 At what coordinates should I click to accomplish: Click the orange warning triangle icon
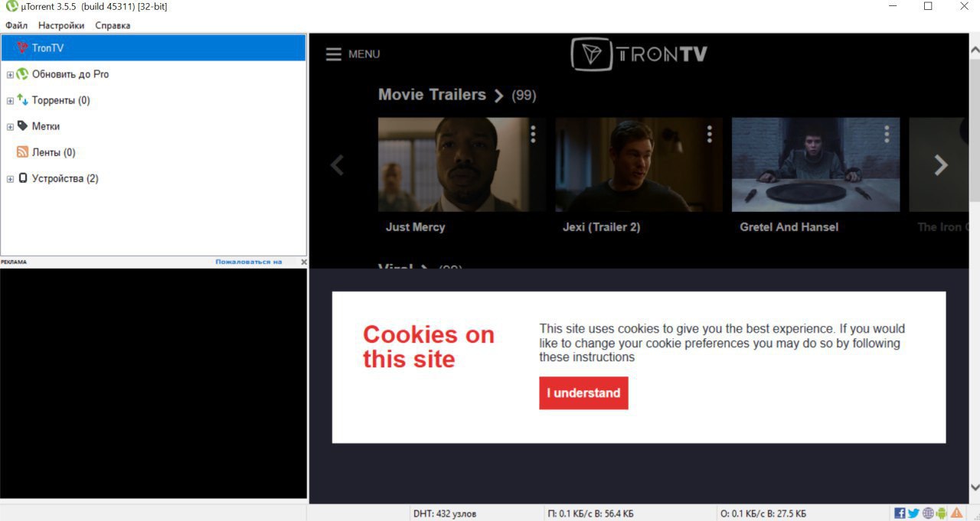957,513
